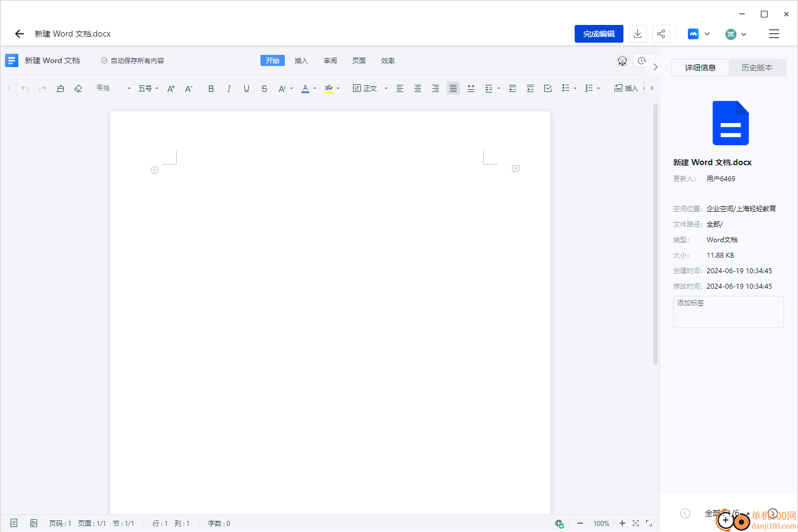Clear formatting with the eraser icon

(78, 89)
